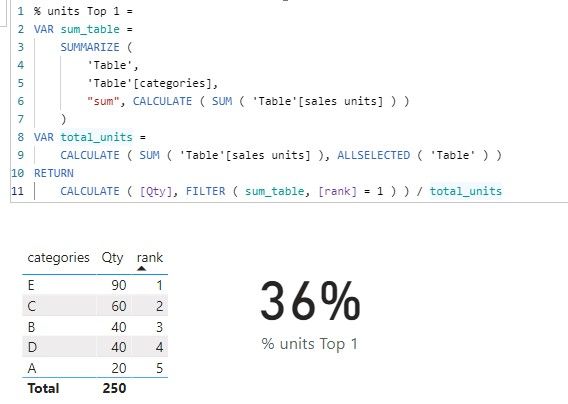Click total_units at end of line 11
The image size is (568, 404).
pos(466,191)
